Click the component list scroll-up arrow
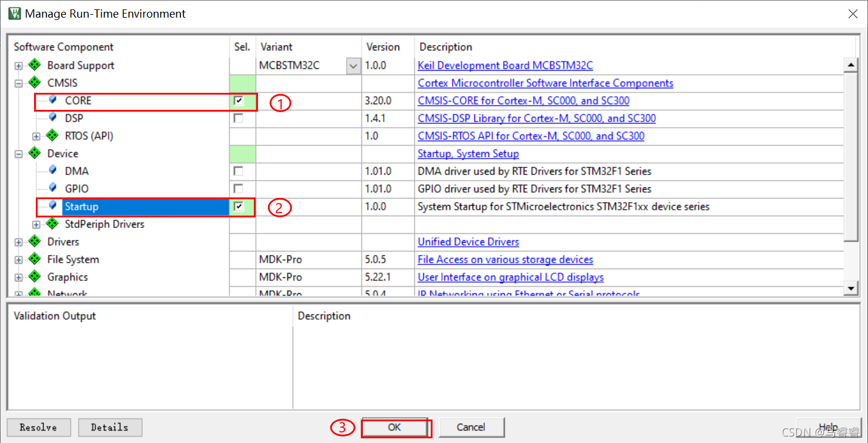This screenshot has height=443, width=868. click(x=850, y=65)
